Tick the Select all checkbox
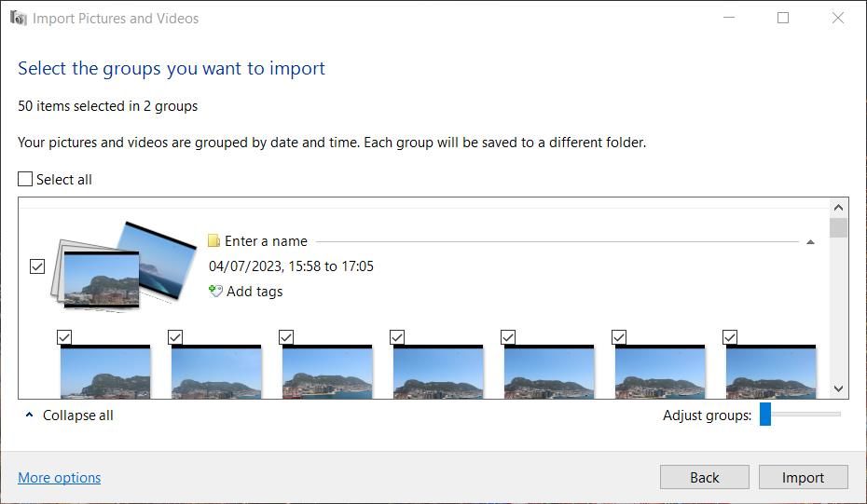Screen dimensions: 867x504 point(25,179)
